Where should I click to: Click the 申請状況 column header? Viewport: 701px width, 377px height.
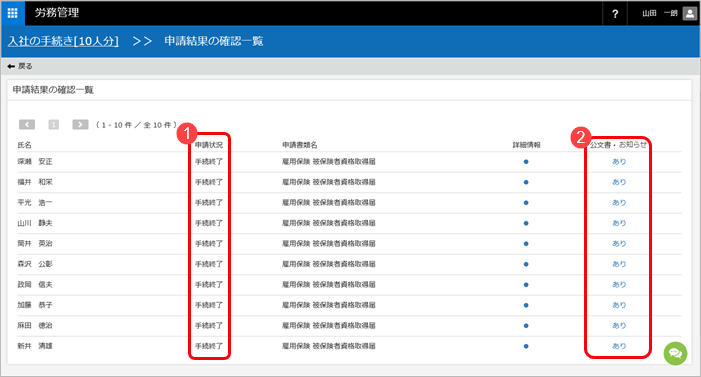(x=209, y=145)
